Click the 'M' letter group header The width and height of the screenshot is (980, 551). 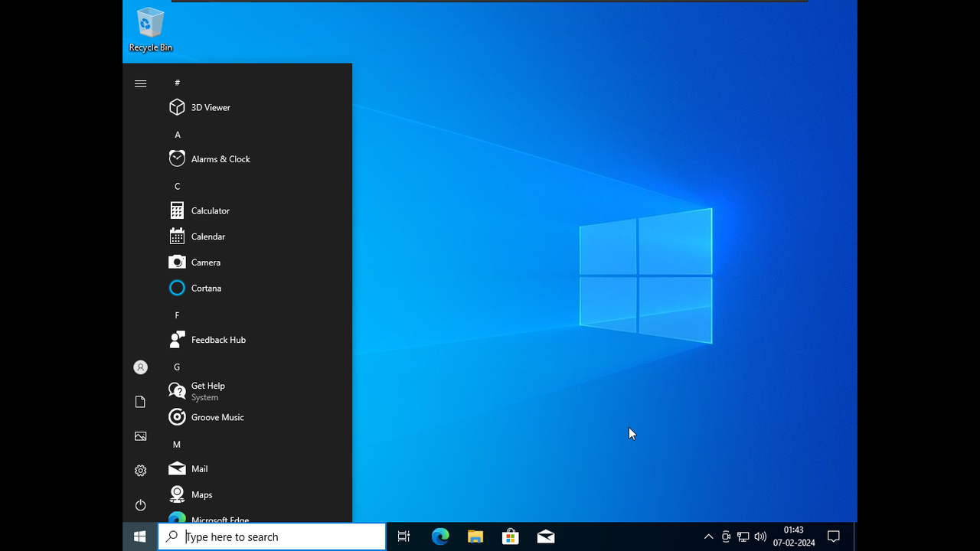[177, 445]
